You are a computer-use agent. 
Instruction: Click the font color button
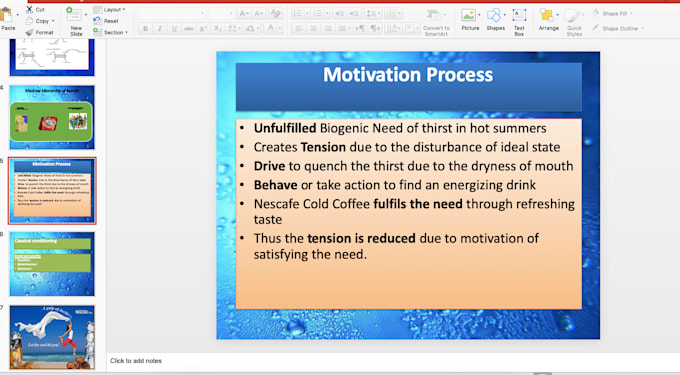click(271, 29)
